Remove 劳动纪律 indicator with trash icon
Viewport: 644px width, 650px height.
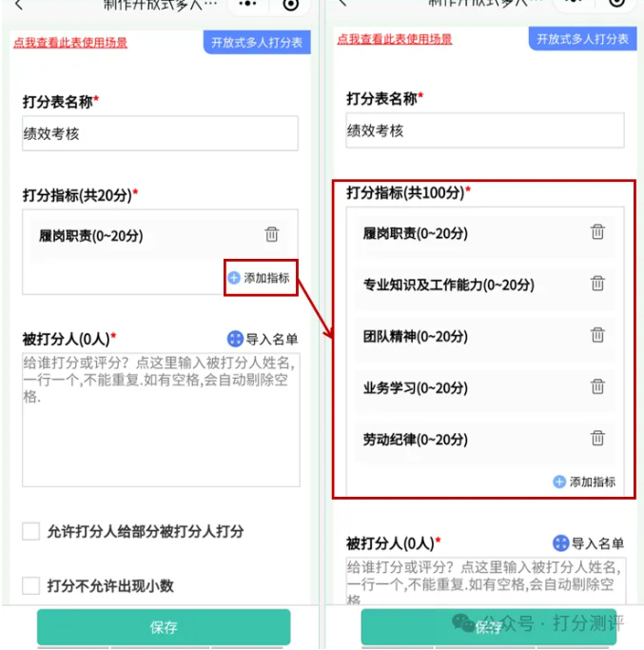tap(597, 438)
